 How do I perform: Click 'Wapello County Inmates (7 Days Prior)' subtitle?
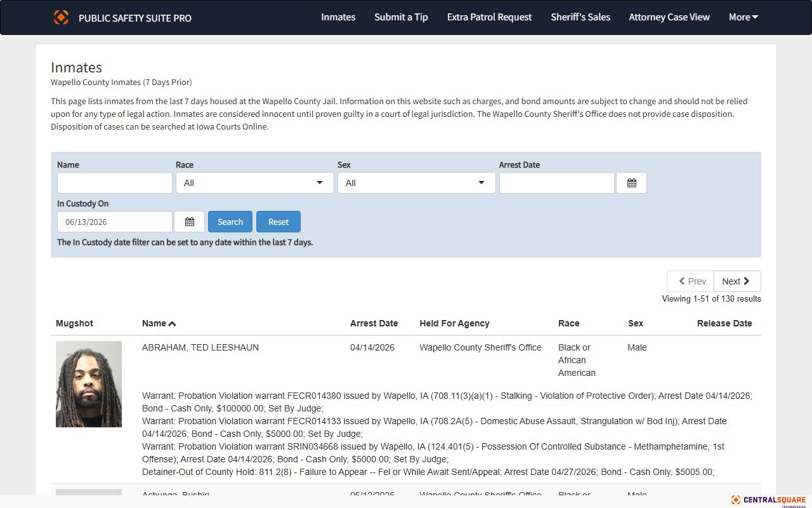pyautogui.click(x=121, y=82)
